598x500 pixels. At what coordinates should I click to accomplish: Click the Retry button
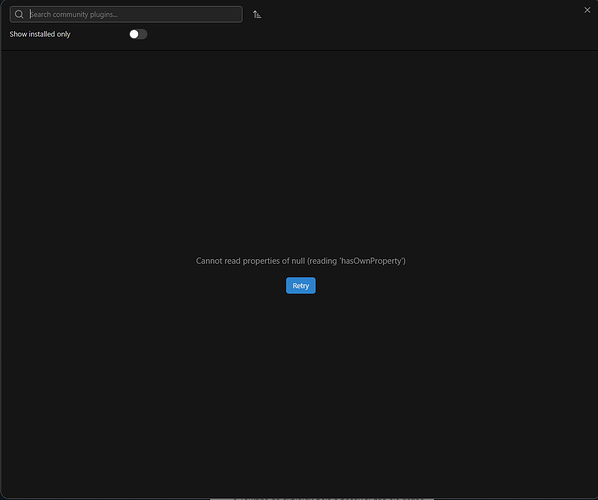click(x=301, y=286)
